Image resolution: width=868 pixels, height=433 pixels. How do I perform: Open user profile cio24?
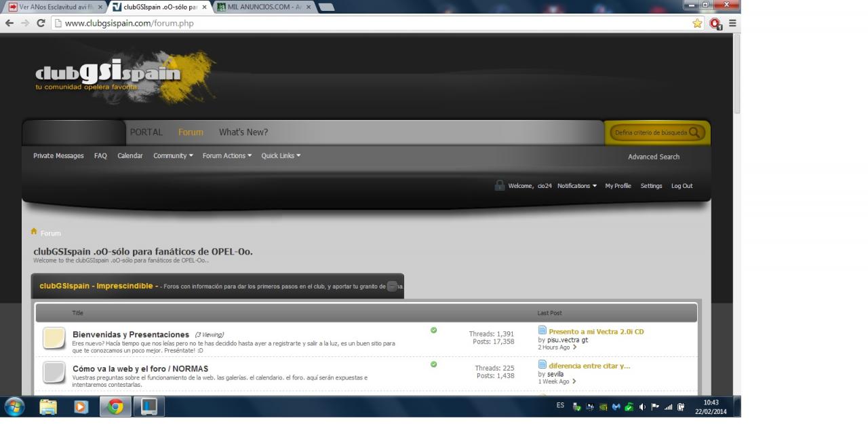coord(545,186)
